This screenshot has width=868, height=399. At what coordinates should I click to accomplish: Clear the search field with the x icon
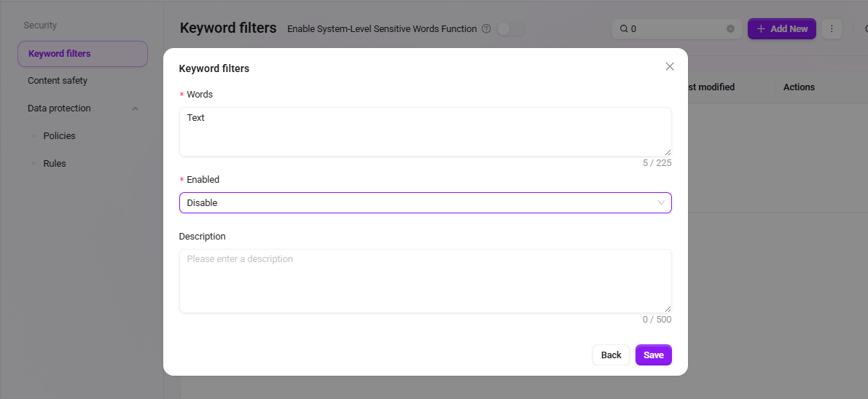coord(730,29)
